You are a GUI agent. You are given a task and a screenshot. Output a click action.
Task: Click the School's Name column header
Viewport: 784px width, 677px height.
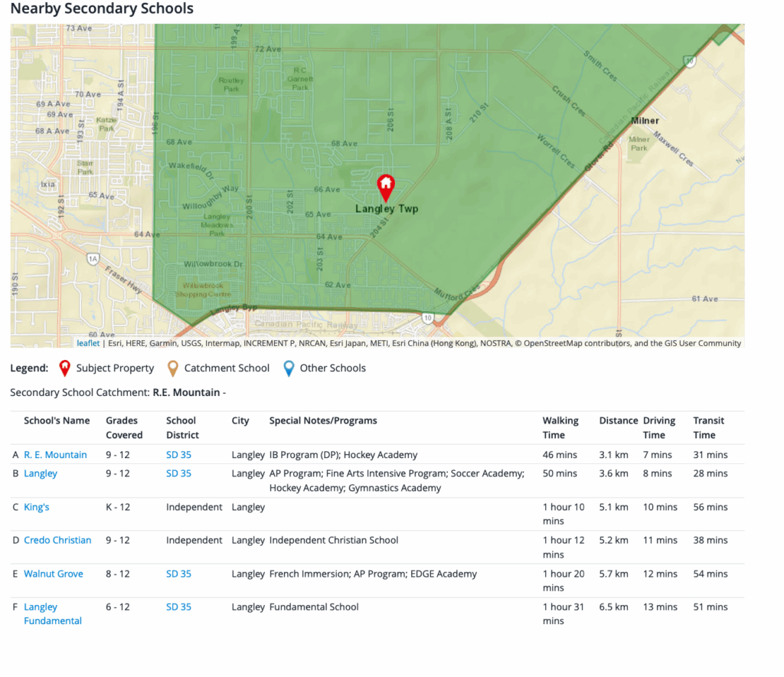point(57,420)
